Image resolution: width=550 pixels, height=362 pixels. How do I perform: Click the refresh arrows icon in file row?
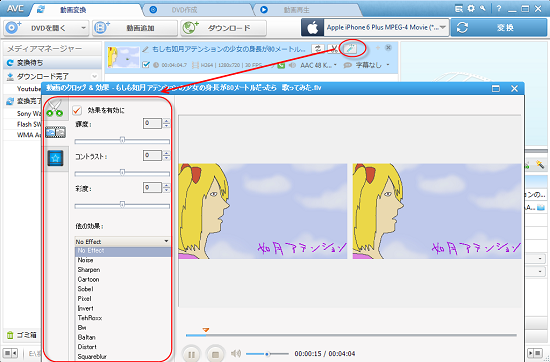(318, 49)
